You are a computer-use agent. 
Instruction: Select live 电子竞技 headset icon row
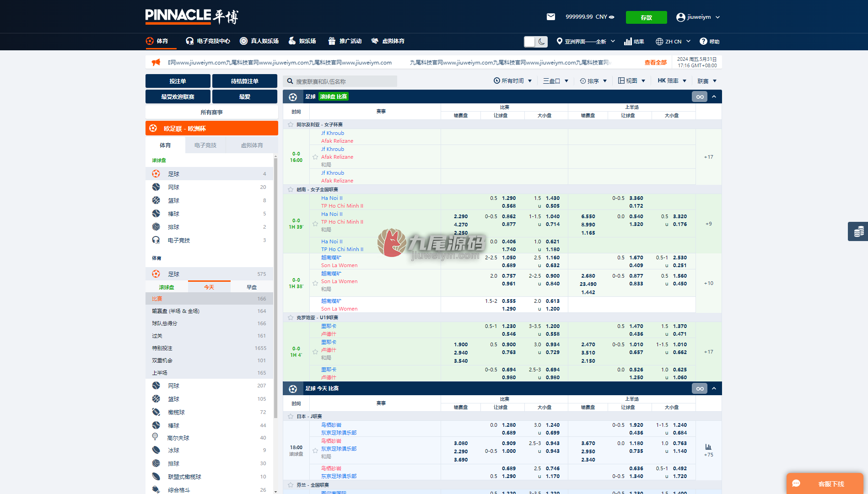(x=209, y=240)
